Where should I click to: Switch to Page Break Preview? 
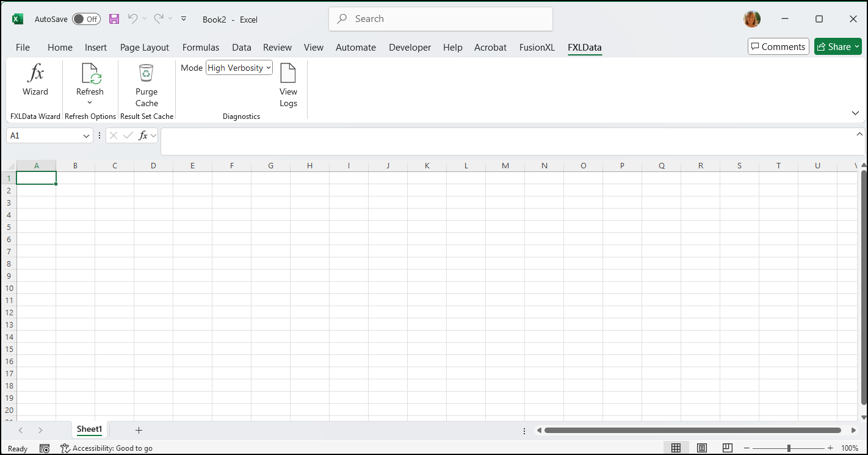point(727,448)
